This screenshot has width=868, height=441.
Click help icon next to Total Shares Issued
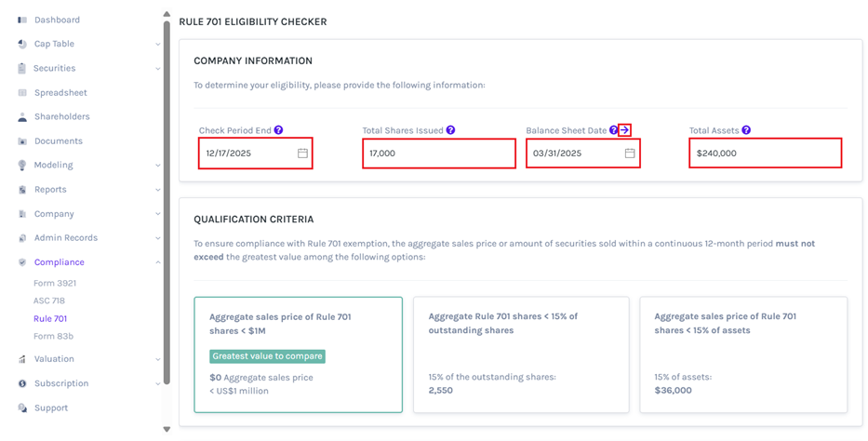(451, 131)
